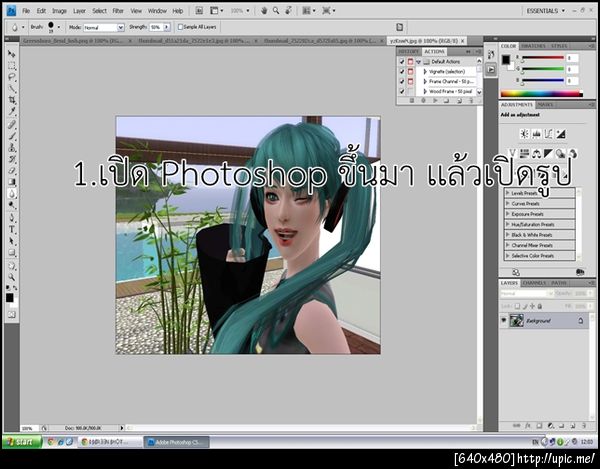
Task: Toggle dialog icon for Frame Channel action
Action: pos(411,81)
